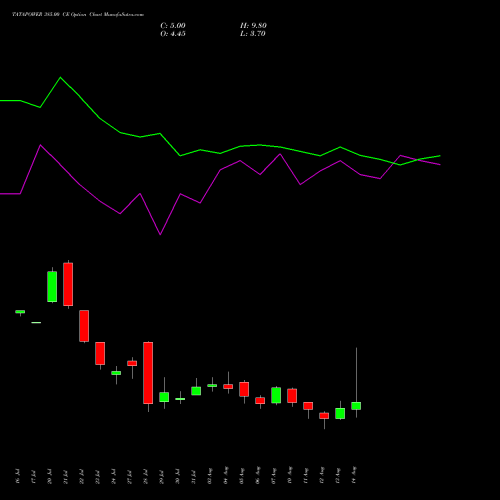Click the high value H: 9.80
Viewport: 500px width, 500px height.
(253, 26)
